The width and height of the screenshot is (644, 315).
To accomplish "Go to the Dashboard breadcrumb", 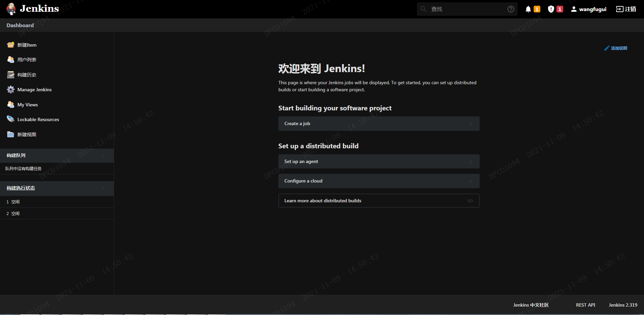I will tap(20, 25).
